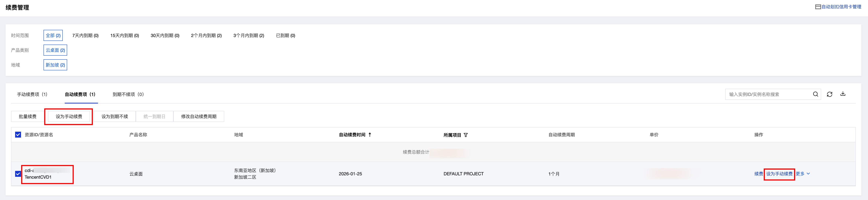Switch to 手动续费项 tab
This screenshot has width=868, height=200.
pos(32,94)
